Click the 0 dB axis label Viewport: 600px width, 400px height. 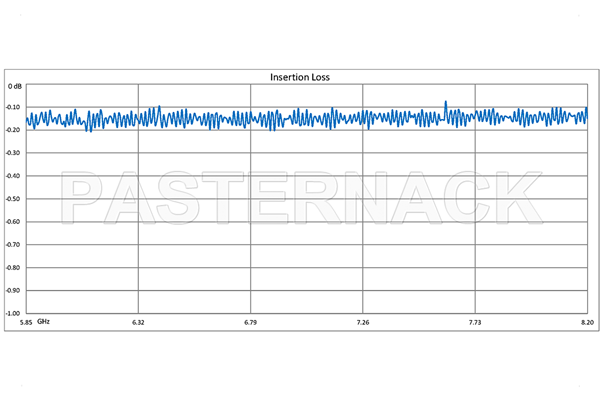click(x=15, y=86)
